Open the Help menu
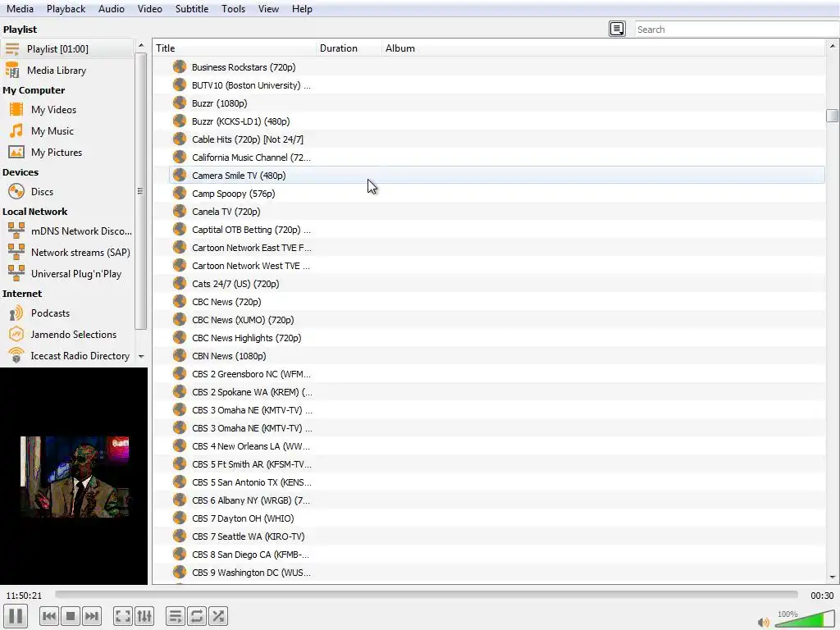Image resolution: width=840 pixels, height=630 pixels. tap(302, 9)
